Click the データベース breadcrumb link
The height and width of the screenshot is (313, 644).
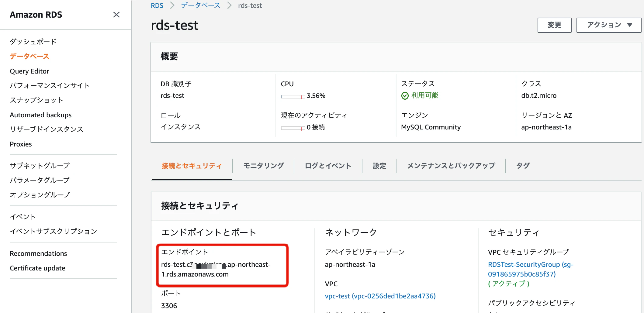coord(201,5)
